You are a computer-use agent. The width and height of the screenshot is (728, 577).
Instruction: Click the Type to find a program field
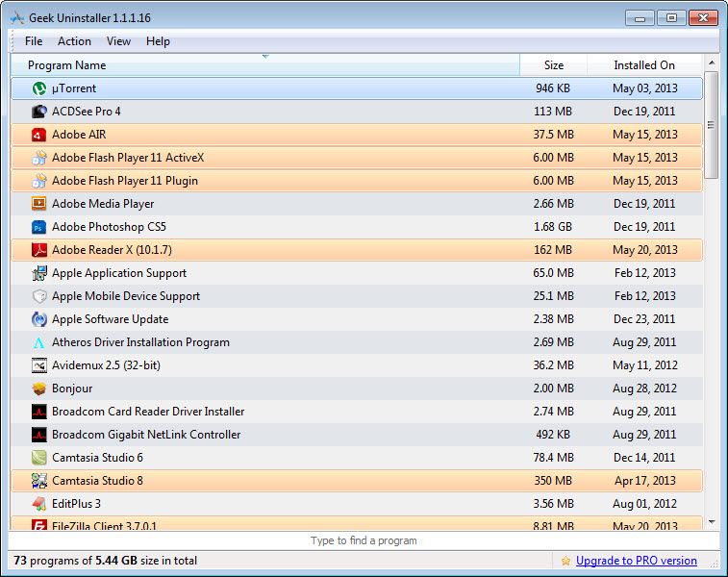click(x=364, y=540)
